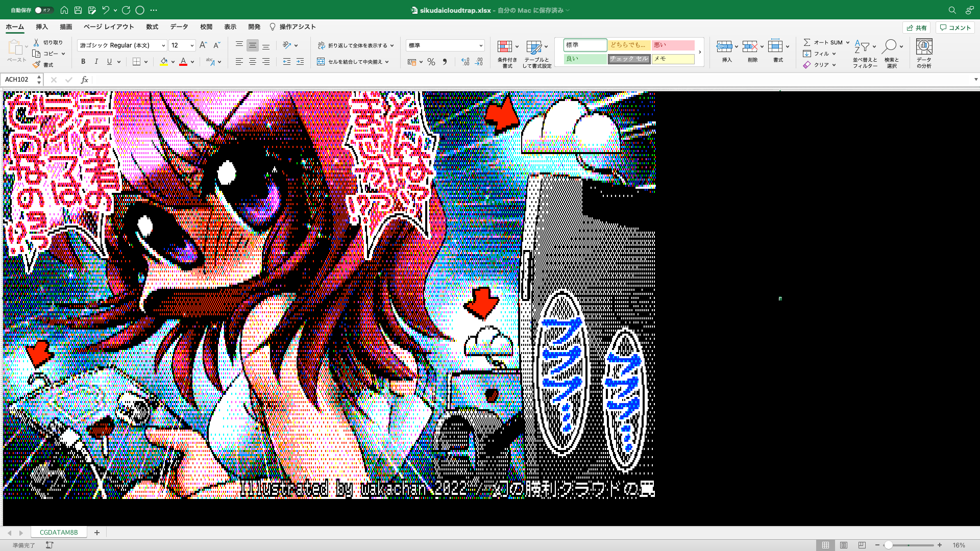
Task: Click 折り返して全体を表示する wrap text
Action: click(x=352, y=45)
